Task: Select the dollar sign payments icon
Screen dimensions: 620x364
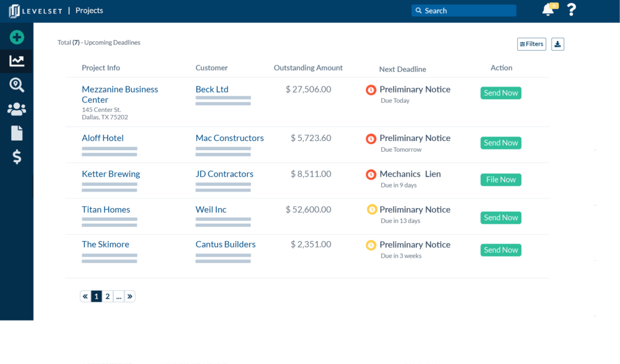Action: [x=17, y=157]
